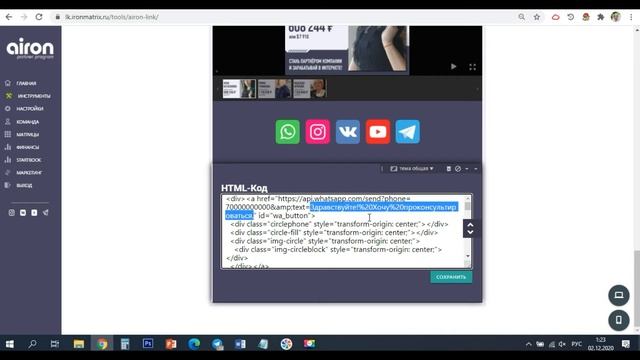Click the browser back arrow
640x360 pixels.
(9, 17)
